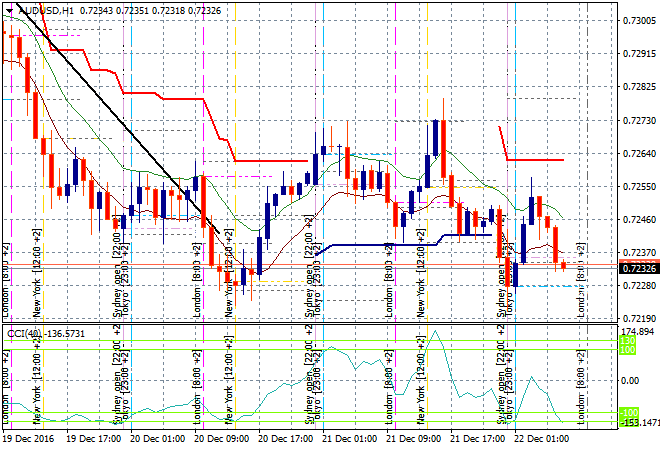Click the green -100 CCI level tag

600,413
